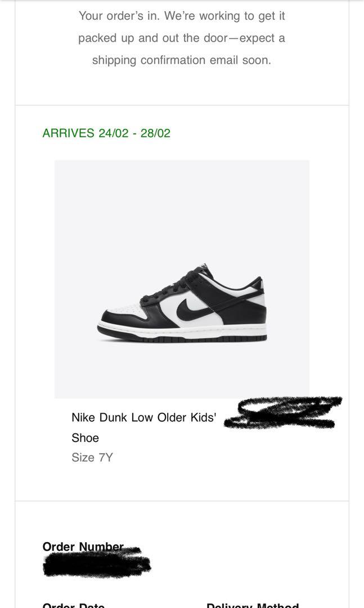Click the Order Number heading
Screen dimensions: 364x608
coord(82,547)
